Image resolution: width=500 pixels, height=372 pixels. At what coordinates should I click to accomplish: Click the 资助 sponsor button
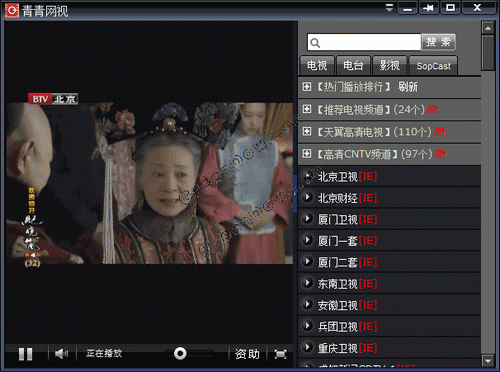tap(247, 354)
